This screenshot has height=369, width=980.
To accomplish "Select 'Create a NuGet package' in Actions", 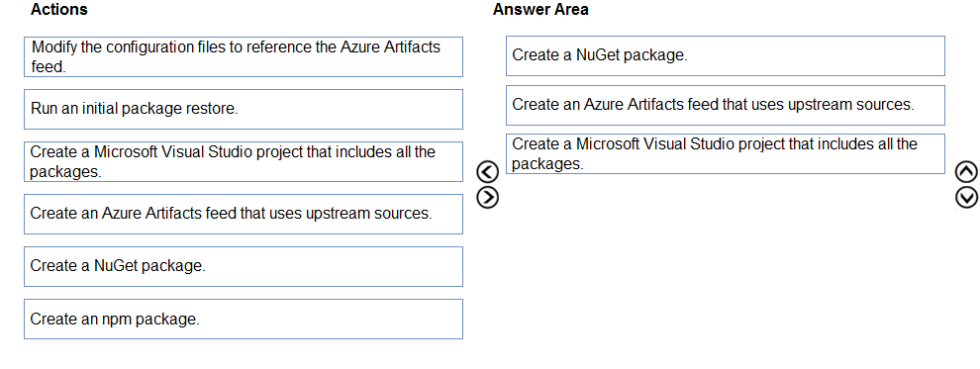I will (x=244, y=266).
